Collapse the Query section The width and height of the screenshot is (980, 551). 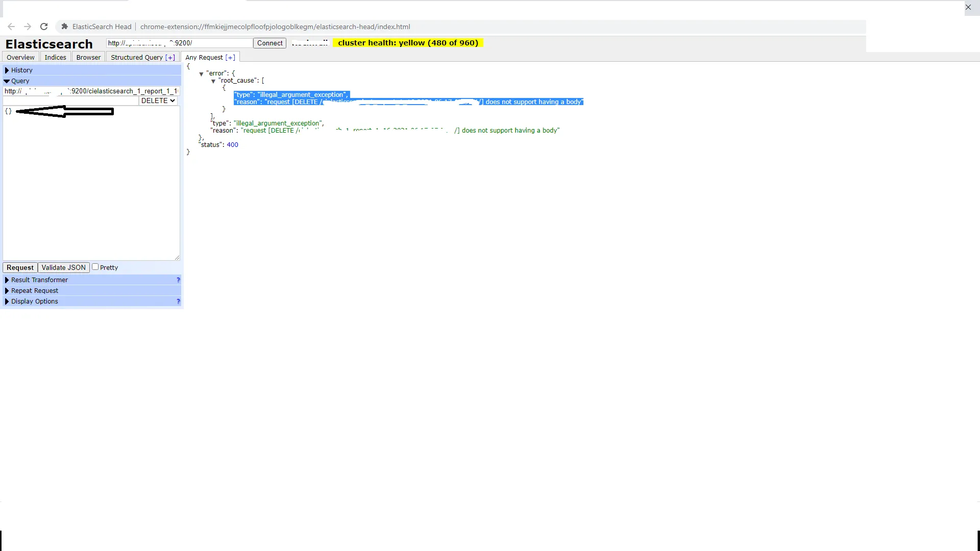tap(20, 81)
